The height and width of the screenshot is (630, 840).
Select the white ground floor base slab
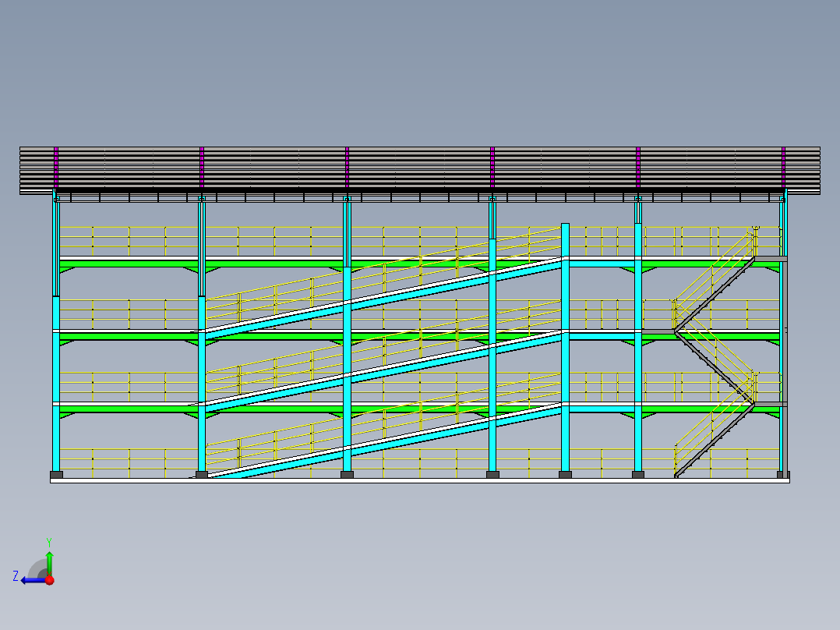(420, 481)
